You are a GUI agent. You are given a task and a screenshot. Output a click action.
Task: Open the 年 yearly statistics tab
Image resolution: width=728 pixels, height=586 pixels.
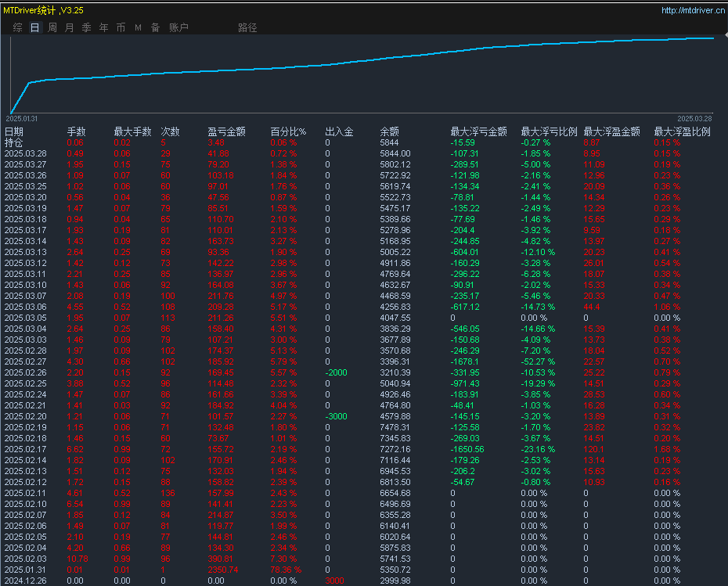(x=103, y=27)
